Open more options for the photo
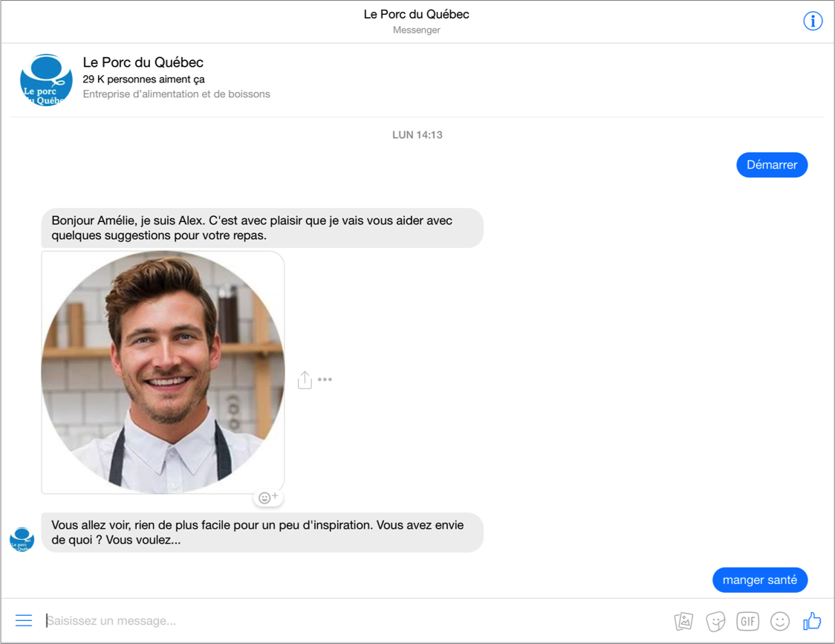Screen dimensions: 835x644 click(325, 380)
